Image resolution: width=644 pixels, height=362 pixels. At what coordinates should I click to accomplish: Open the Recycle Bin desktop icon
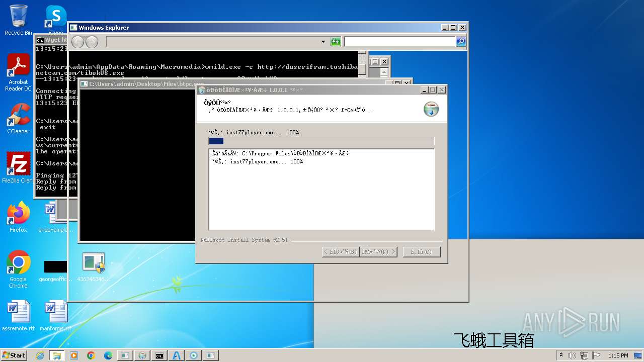(18, 20)
